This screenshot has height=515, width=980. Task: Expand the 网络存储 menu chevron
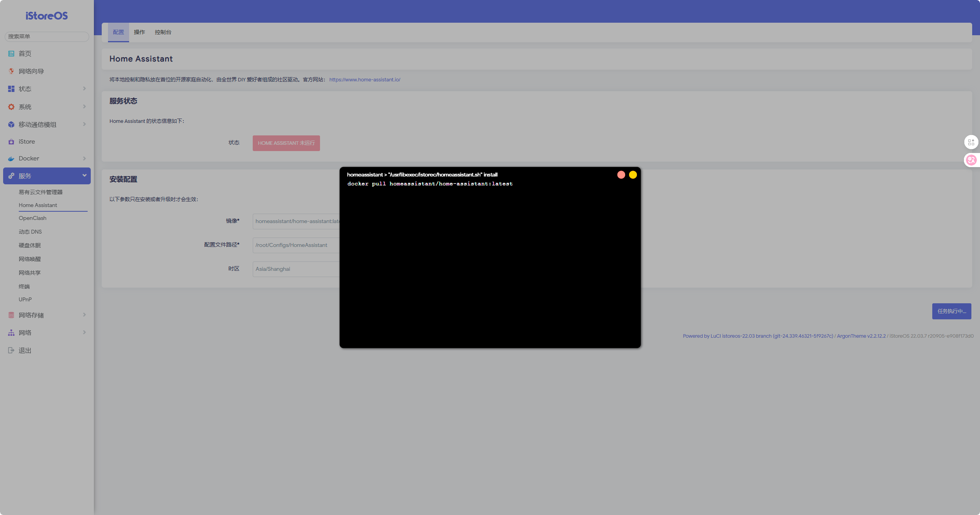point(85,315)
